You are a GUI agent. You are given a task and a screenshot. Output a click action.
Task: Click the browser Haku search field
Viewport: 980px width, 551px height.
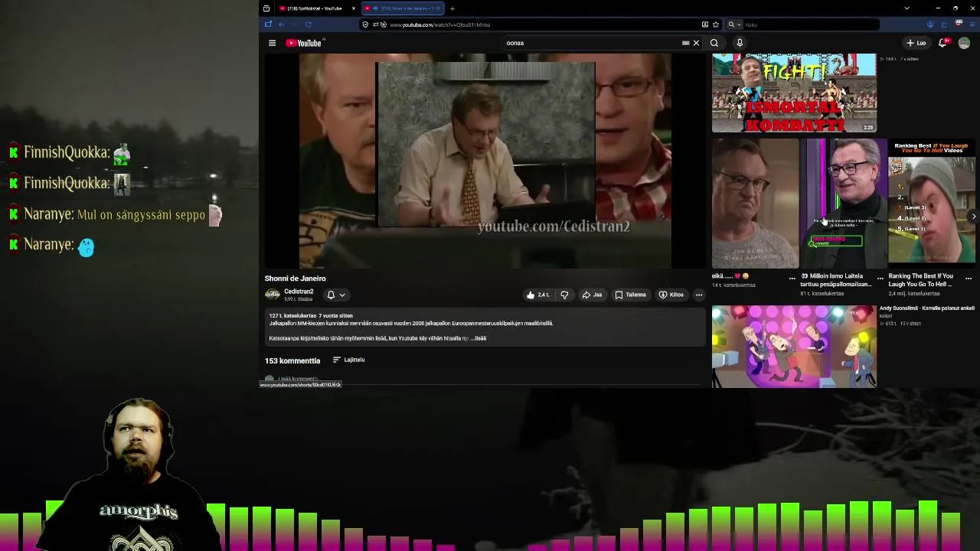(x=810, y=24)
